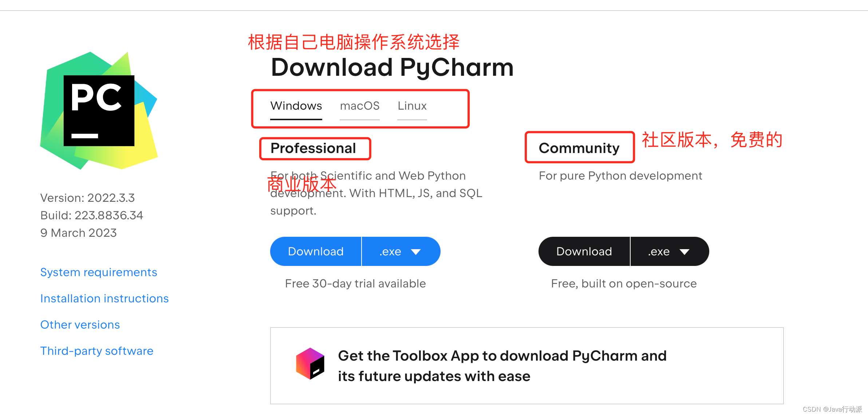This screenshot has height=416, width=868.
Task: Select the Windows tab
Action: click(296, 106)
